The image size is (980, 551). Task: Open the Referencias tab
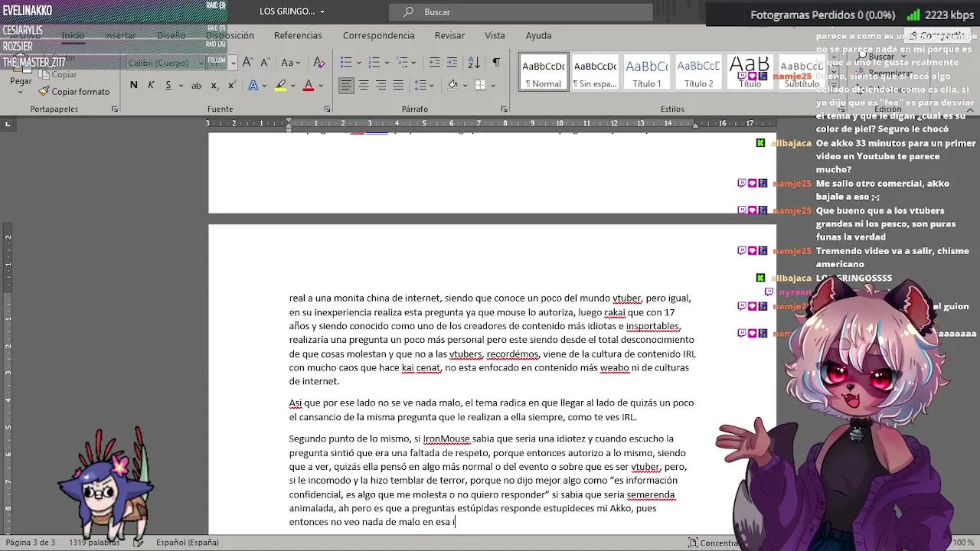point(298,35)
